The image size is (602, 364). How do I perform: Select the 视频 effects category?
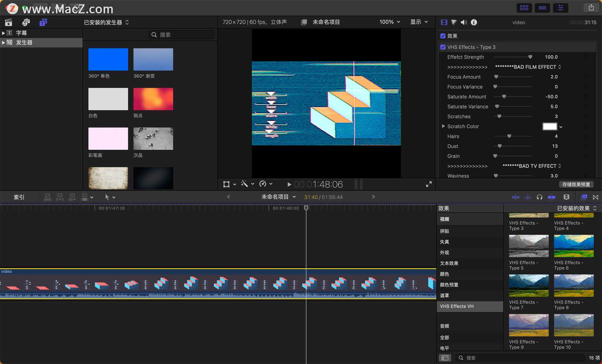pos(470,219)
